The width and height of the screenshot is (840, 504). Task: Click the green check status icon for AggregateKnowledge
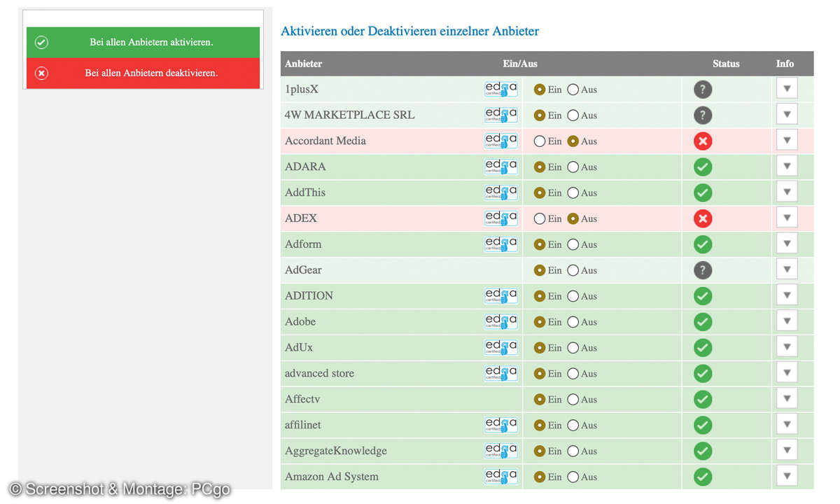tap(703, 451)
